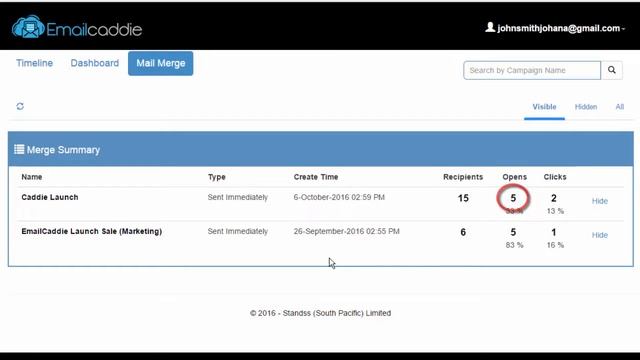Click the Create Time column header
640x360 pixels.
point(316,177)
